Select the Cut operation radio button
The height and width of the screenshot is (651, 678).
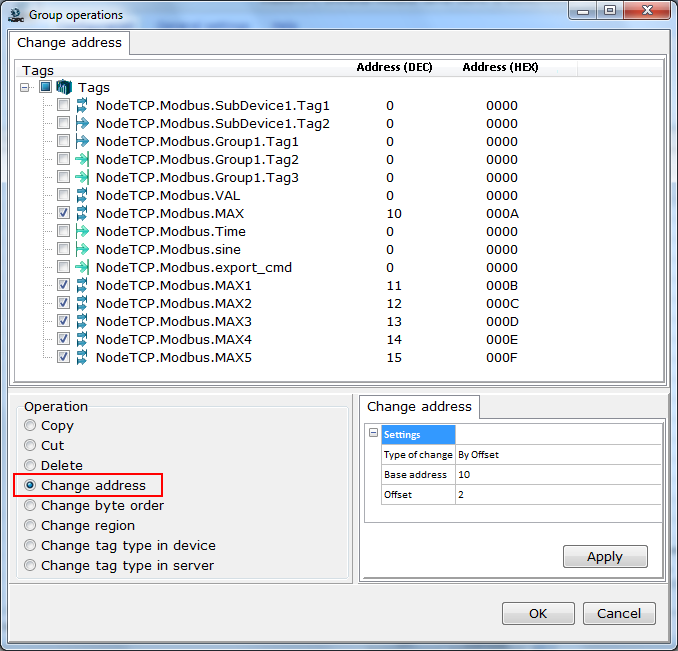pos(30,445)
